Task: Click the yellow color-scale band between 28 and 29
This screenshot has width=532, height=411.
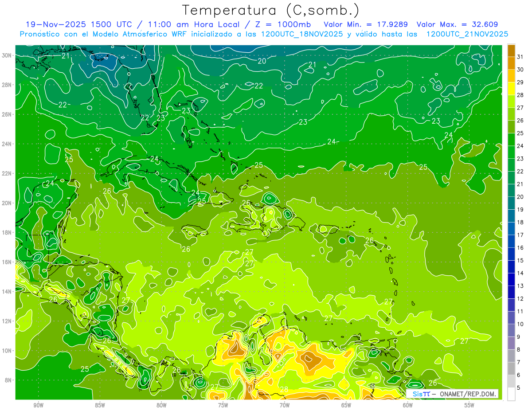Action: (x=511, y=89)
